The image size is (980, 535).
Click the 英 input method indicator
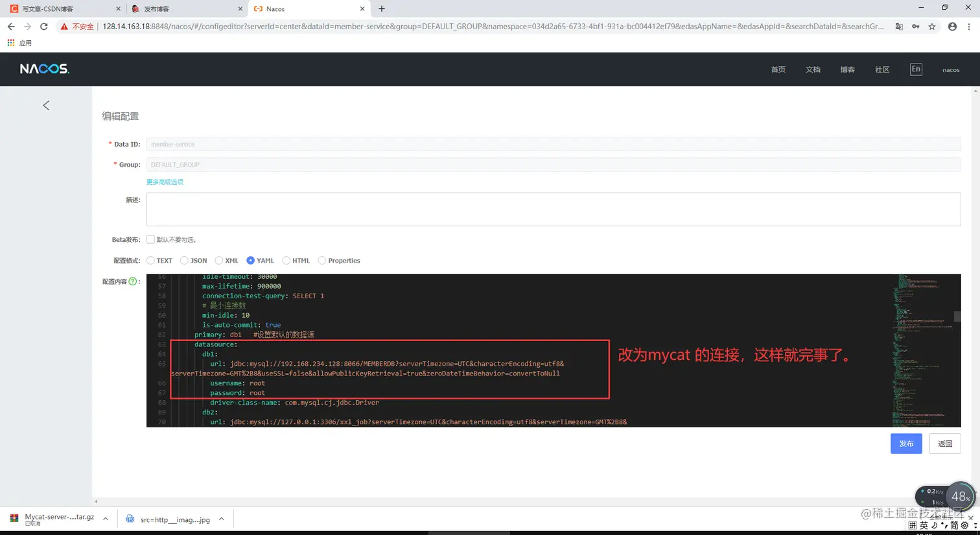924,525
